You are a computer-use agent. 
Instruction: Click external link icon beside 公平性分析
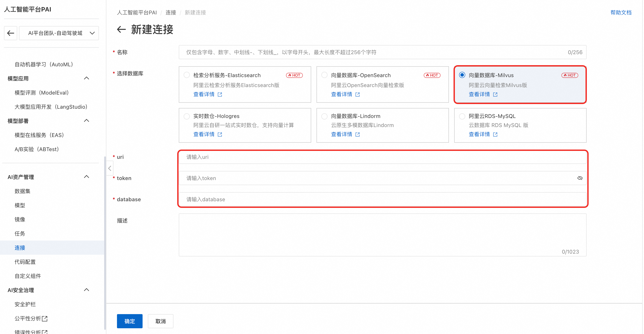point(45,319)
